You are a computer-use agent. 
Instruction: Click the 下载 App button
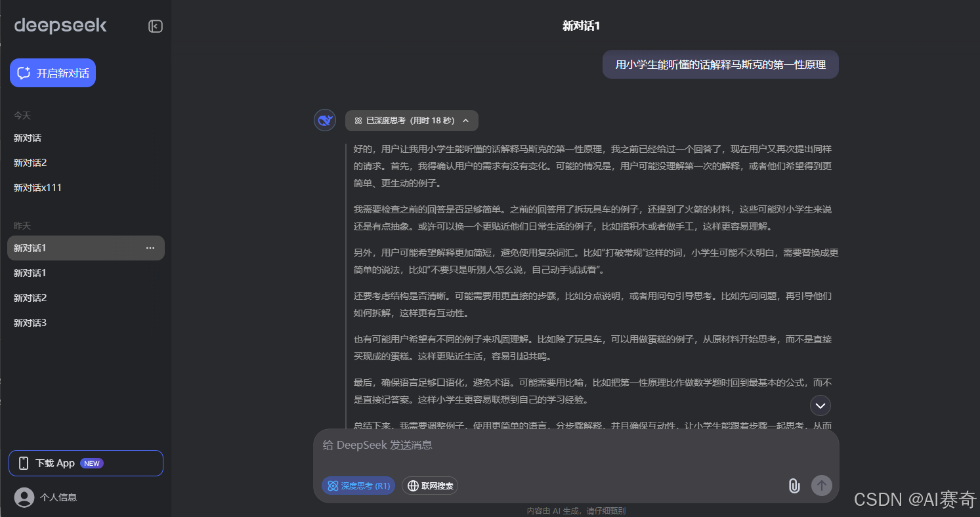click(x=86, y=463)
